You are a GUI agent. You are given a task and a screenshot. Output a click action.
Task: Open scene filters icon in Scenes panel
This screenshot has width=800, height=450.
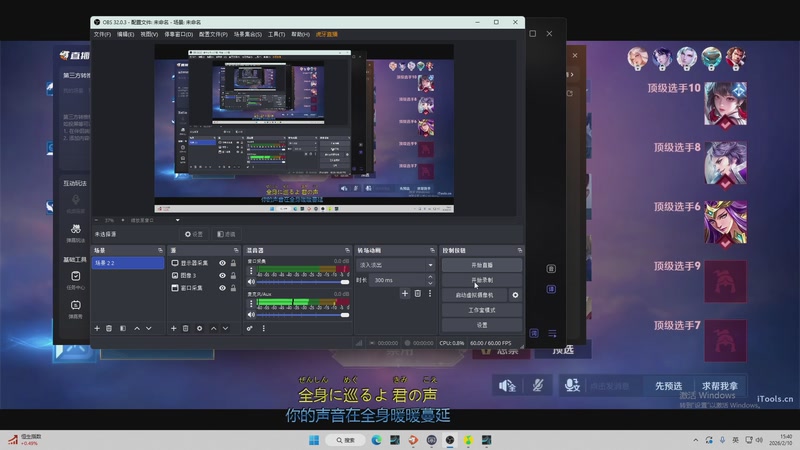tap(123, 329)
